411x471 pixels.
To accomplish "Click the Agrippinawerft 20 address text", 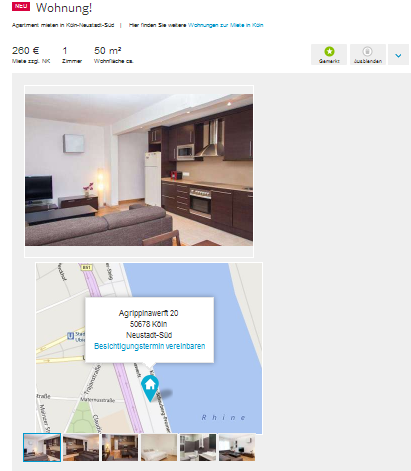I will (x=148, y=313).
